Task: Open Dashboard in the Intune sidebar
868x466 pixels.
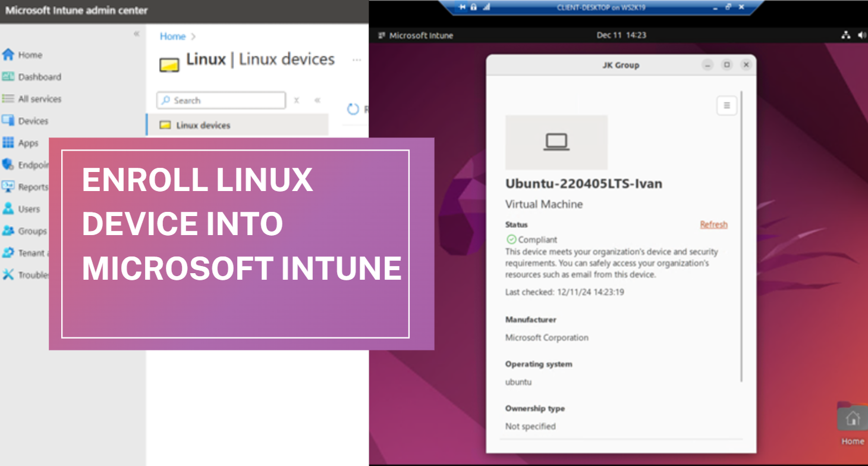Action: 32,77
